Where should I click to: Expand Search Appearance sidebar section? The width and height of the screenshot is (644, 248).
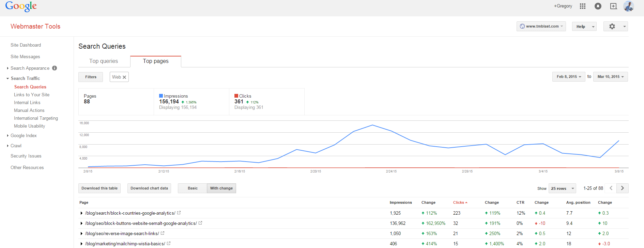click(x=8, y=68)
